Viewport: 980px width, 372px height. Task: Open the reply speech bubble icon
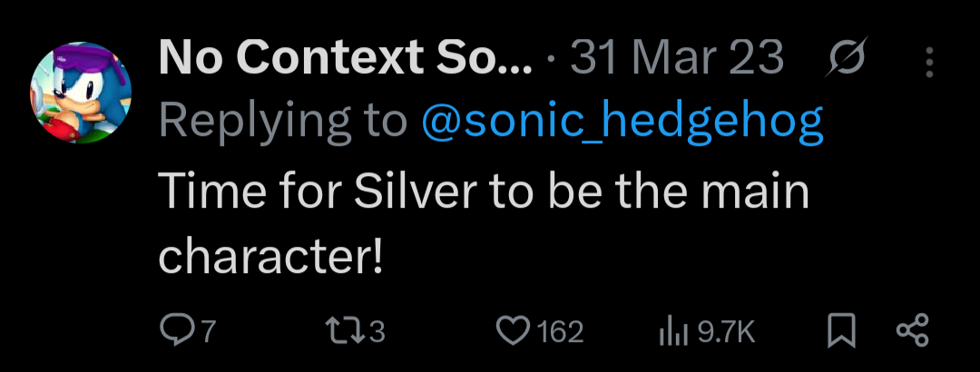174,332
